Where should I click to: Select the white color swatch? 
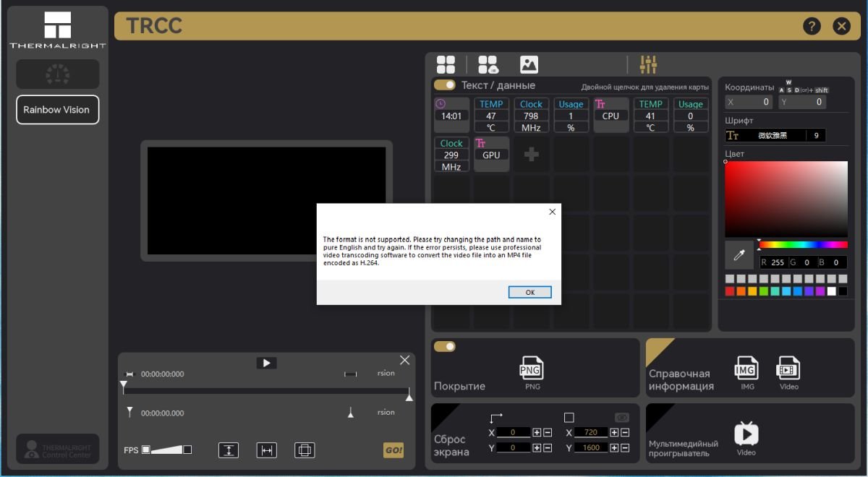[831, 291]
